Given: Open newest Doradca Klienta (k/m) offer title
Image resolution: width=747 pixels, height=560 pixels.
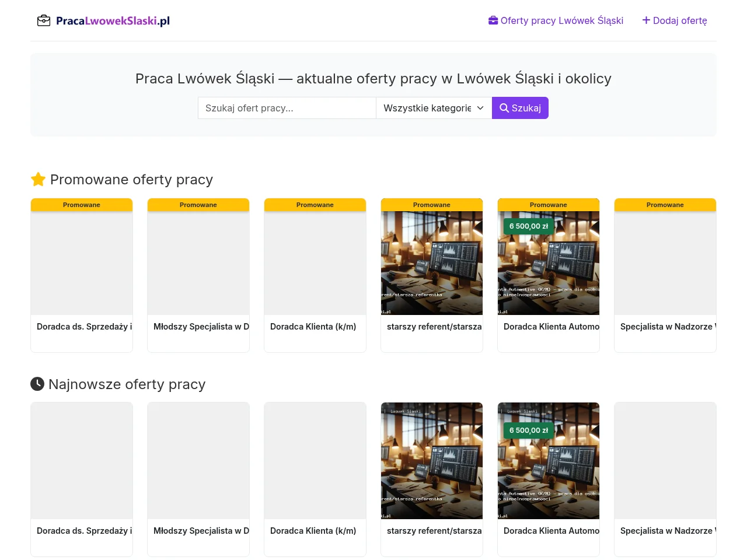Looking at the screenshot, I should pos(313,531).
